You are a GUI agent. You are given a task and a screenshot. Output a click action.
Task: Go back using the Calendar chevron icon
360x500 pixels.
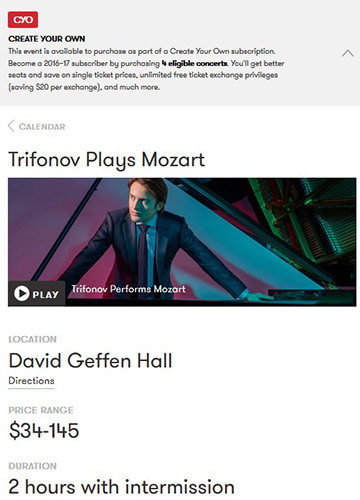[x=11, y=126]
